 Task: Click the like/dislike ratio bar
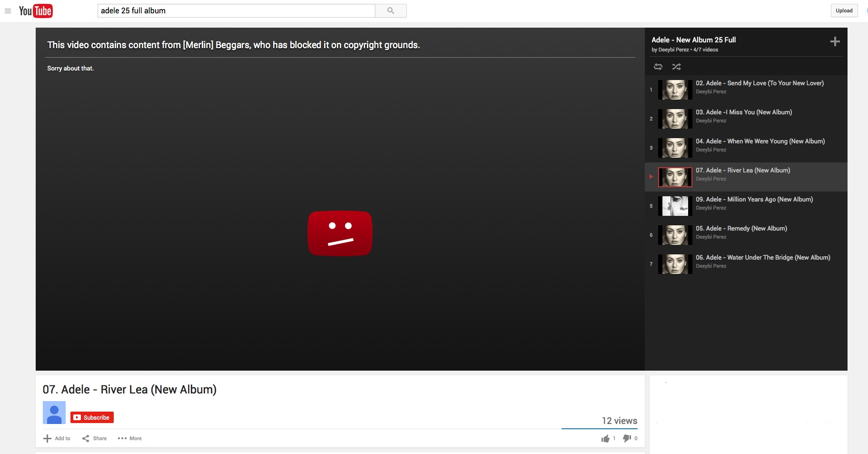point(600,429)
